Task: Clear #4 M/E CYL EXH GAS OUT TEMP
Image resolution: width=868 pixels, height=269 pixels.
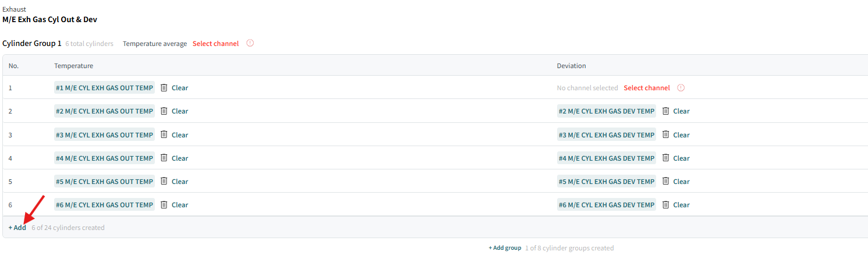Action: tap(180, 158)
